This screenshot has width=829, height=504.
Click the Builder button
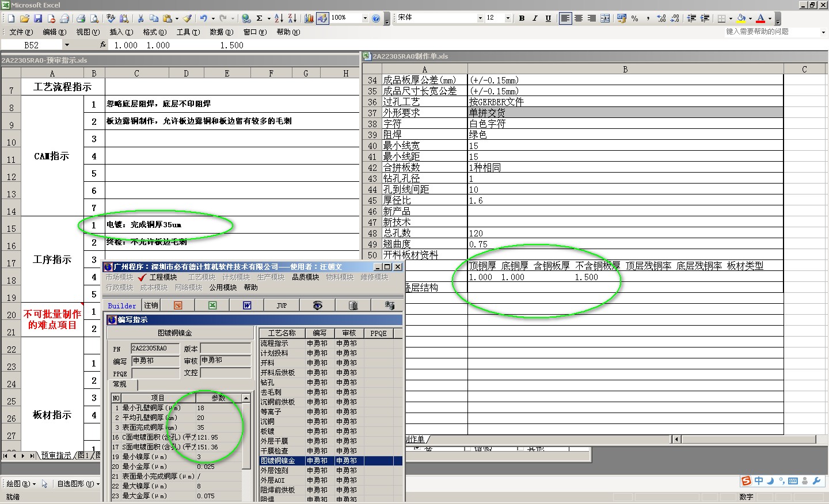click(122, 306)
